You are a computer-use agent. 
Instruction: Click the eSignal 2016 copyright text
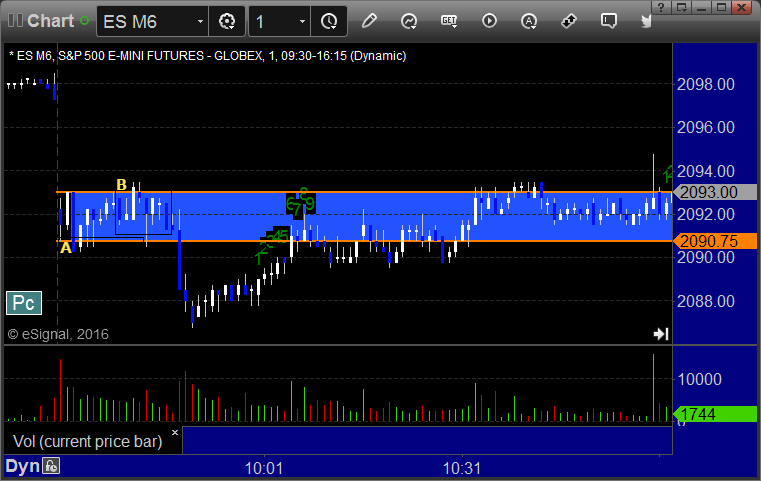pos(58,334)
